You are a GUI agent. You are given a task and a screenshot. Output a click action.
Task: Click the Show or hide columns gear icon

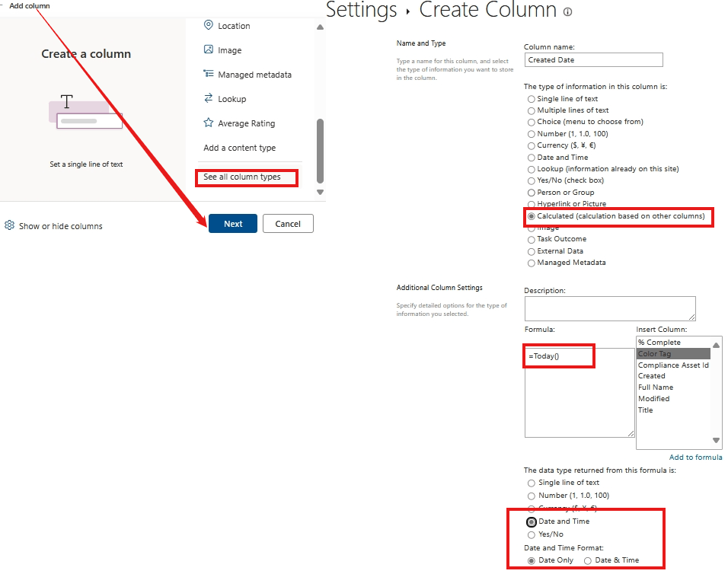[x=9, y=225]
